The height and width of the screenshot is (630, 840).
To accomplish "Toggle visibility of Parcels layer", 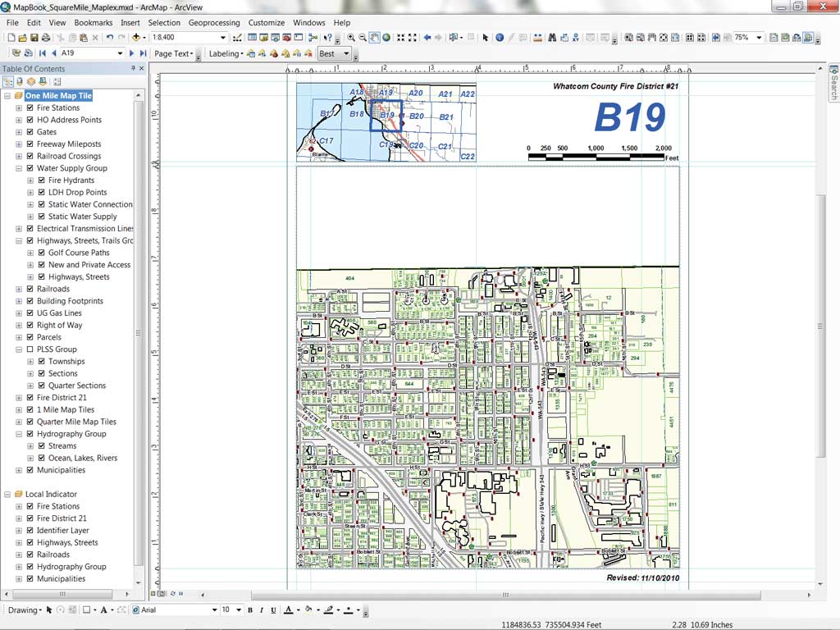I will [30, 337].
